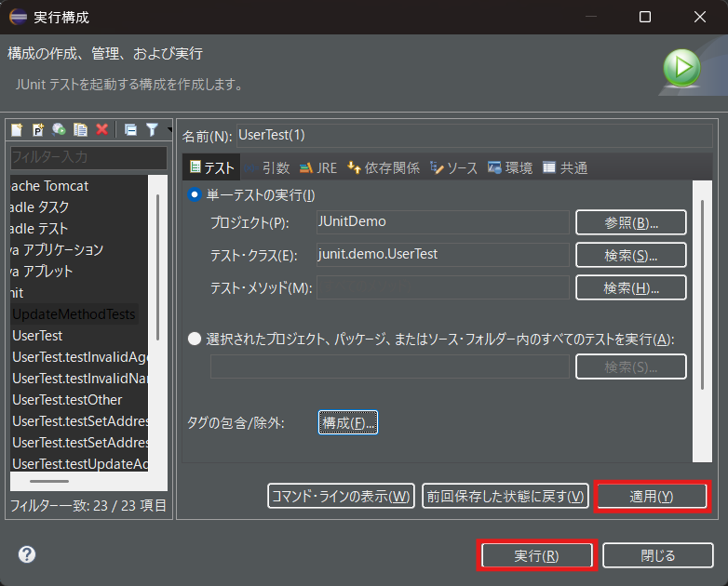Image resolution: width=728 pixels, height=586 pixels.
Task: Click the プロジェクト field containing JUnitDemo
Action: point(443,221)
